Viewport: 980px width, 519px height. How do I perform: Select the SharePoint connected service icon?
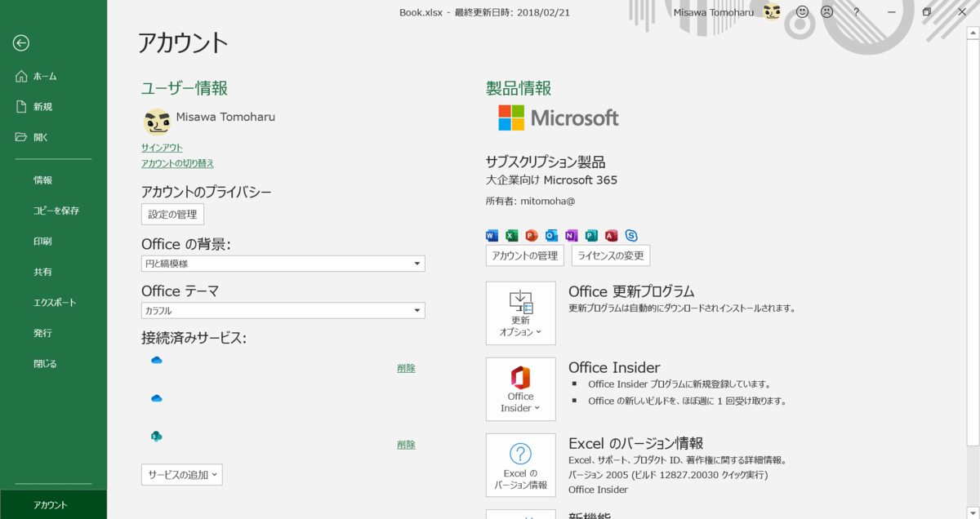click(157, 437)
